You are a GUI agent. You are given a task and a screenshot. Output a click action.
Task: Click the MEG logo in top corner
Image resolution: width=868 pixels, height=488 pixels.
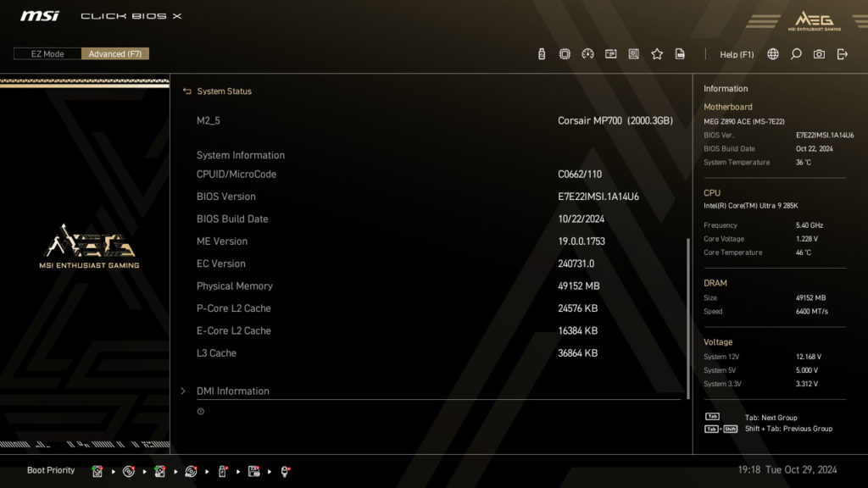[815, 21]
